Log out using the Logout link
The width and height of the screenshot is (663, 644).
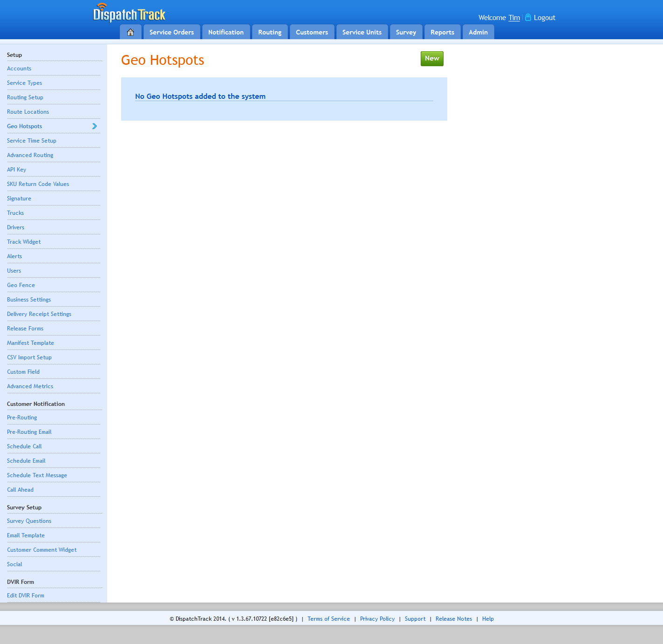tap(544, 18)
